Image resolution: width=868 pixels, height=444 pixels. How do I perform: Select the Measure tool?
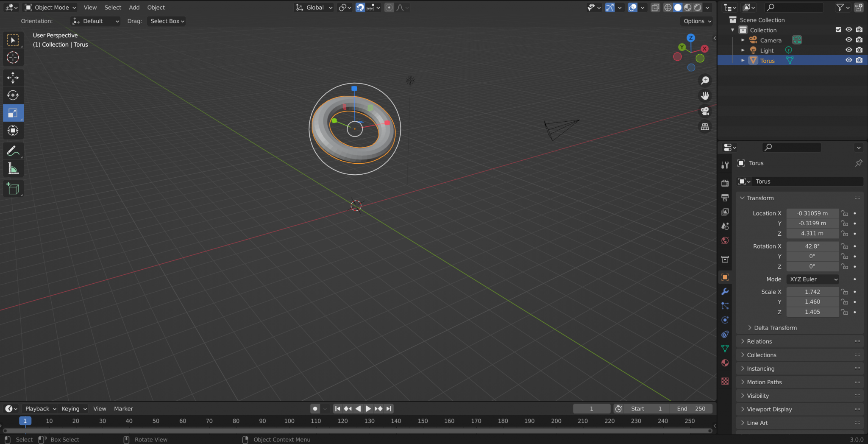[13, 168]
